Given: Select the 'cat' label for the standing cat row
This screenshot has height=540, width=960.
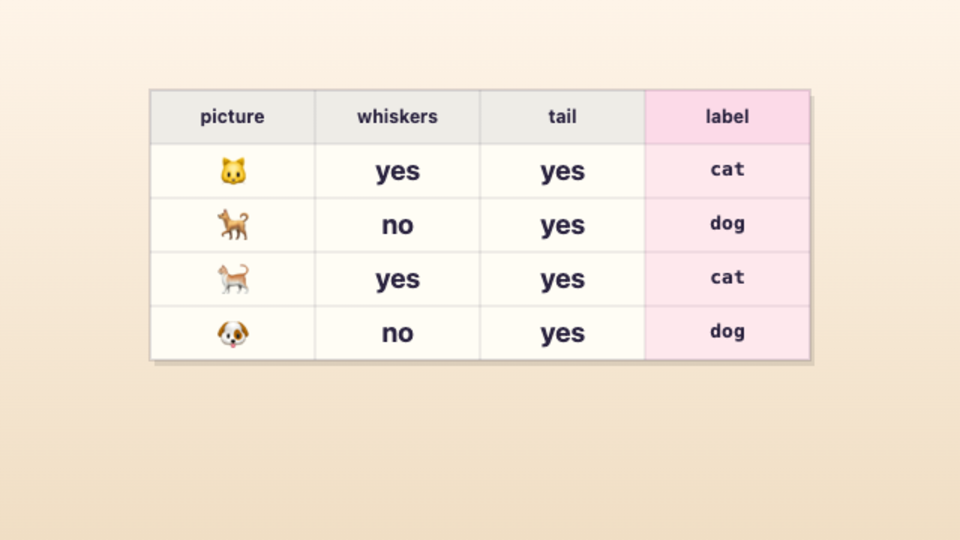Looking at the screenshot, I should (x=727, y=278).
